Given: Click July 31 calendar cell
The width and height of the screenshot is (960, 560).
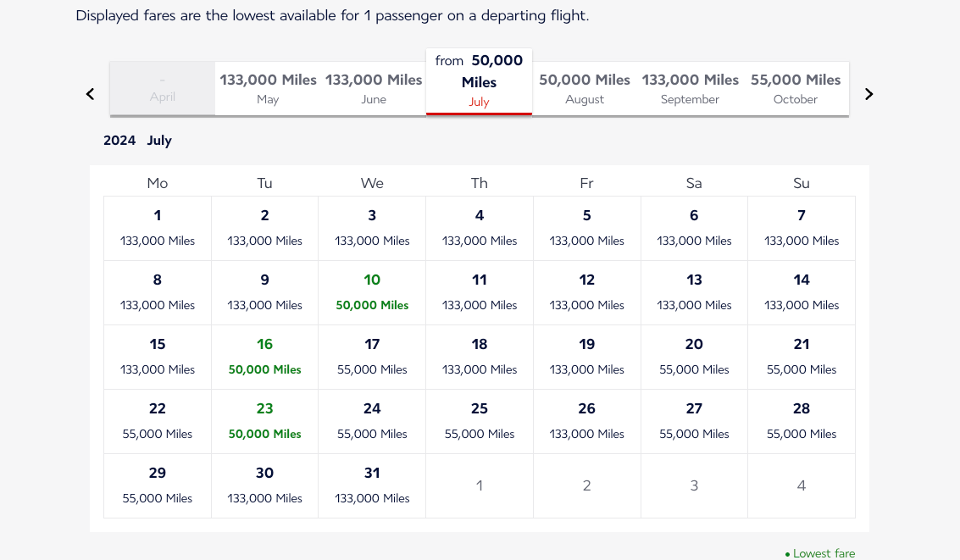Looking at the screenshot, I should tap(372, 485).
